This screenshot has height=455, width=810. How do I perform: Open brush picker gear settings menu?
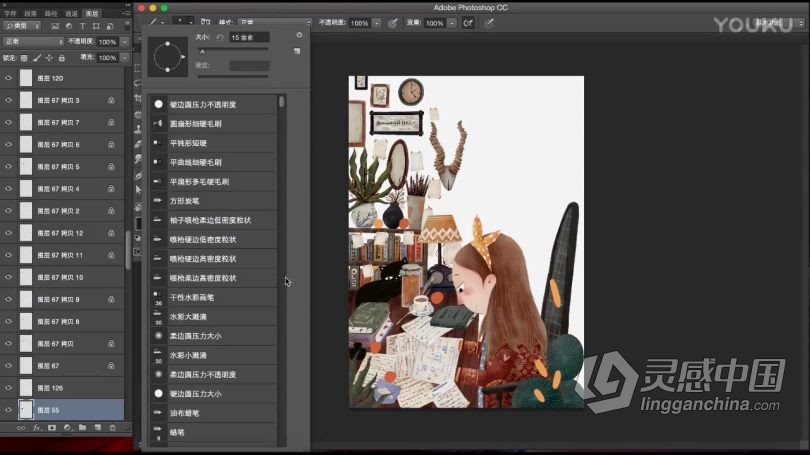299,35
